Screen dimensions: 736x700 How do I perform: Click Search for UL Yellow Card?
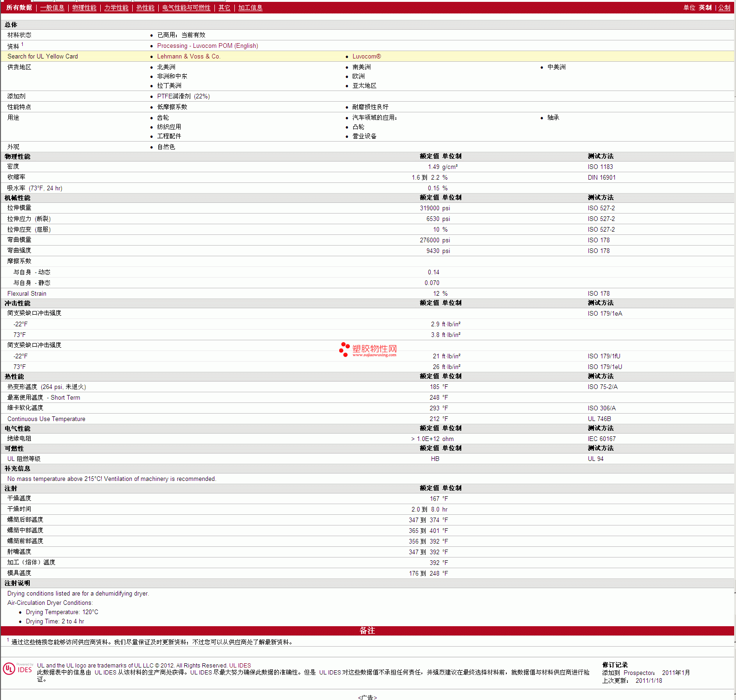click(43, 56)
